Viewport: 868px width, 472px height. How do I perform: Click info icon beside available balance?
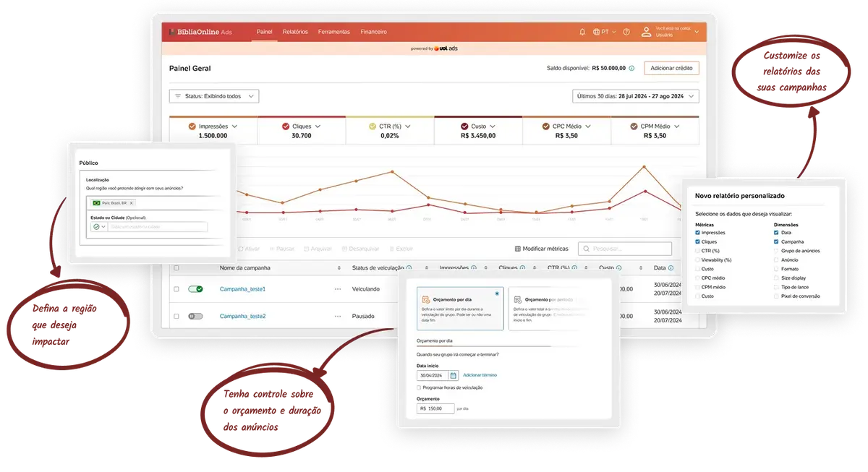(x=631, y=68)
